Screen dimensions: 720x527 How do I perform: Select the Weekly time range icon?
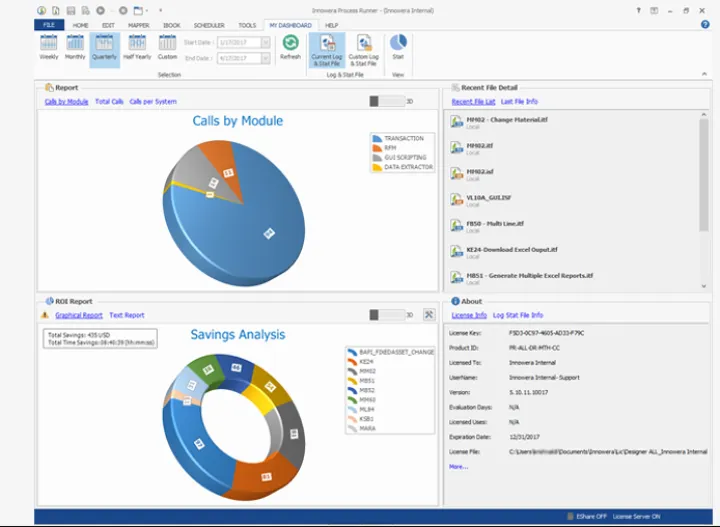tap(48, 46)
